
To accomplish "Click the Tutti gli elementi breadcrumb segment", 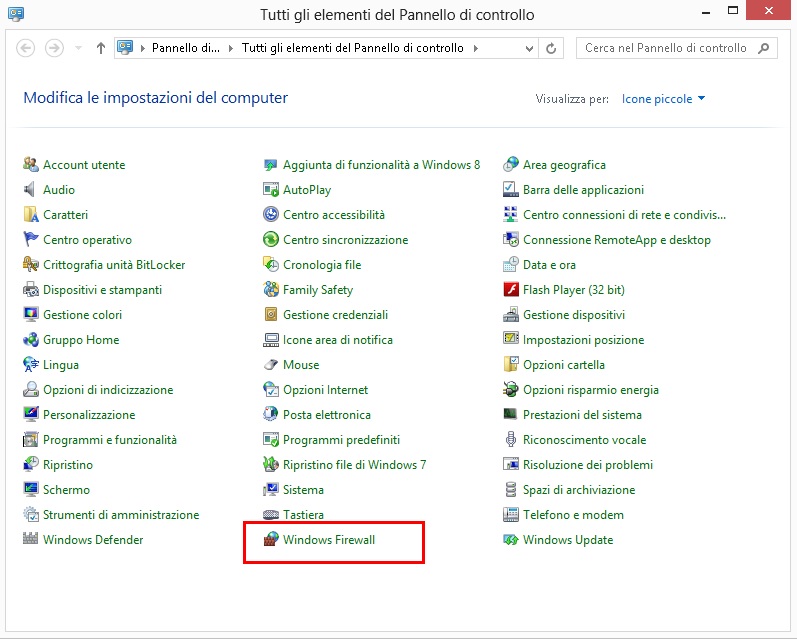I will (x=352, y=48).
